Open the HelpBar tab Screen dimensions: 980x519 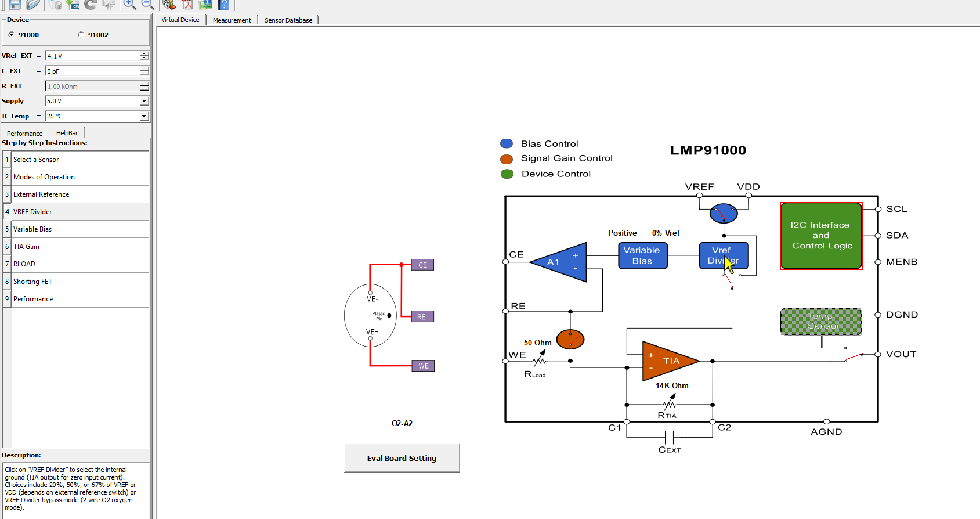[x=67, y=133]
